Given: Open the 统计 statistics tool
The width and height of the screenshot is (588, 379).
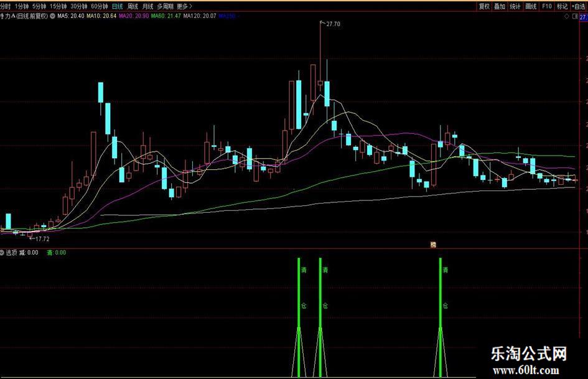Looking at the screenshot, I should pyautogui.click(x=515, y=6).
